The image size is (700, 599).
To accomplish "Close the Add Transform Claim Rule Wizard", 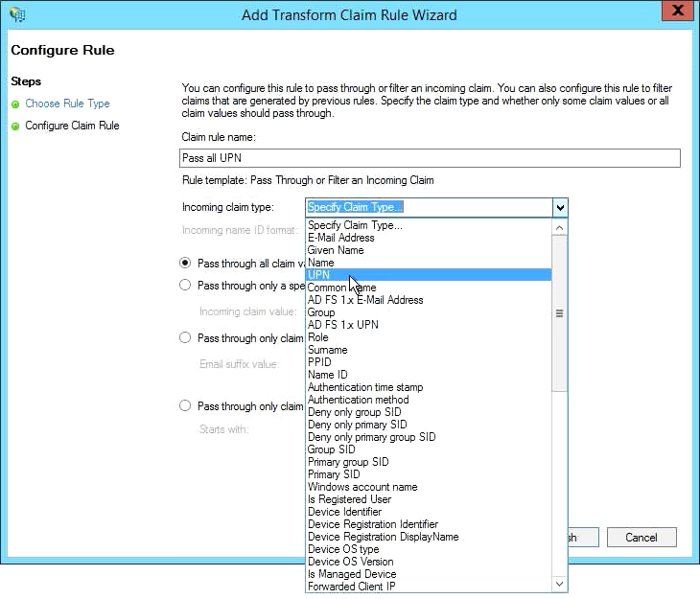I will tap(677, 13).
